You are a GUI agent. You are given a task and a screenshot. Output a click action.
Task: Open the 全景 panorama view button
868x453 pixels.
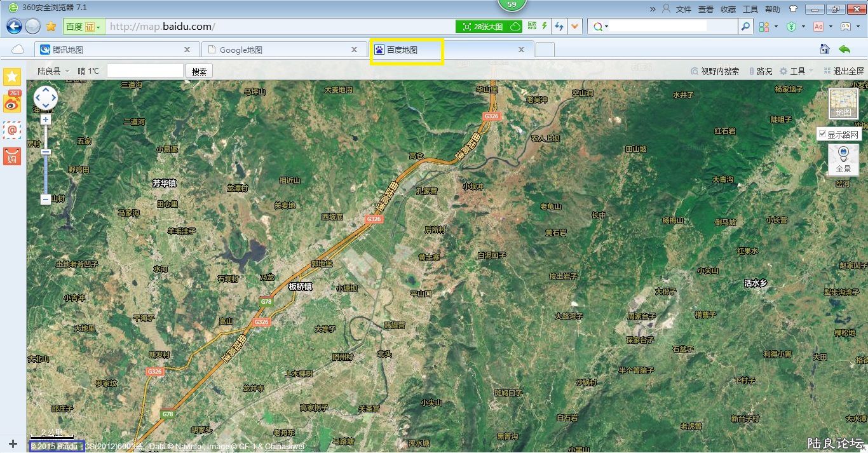point(843,159)
